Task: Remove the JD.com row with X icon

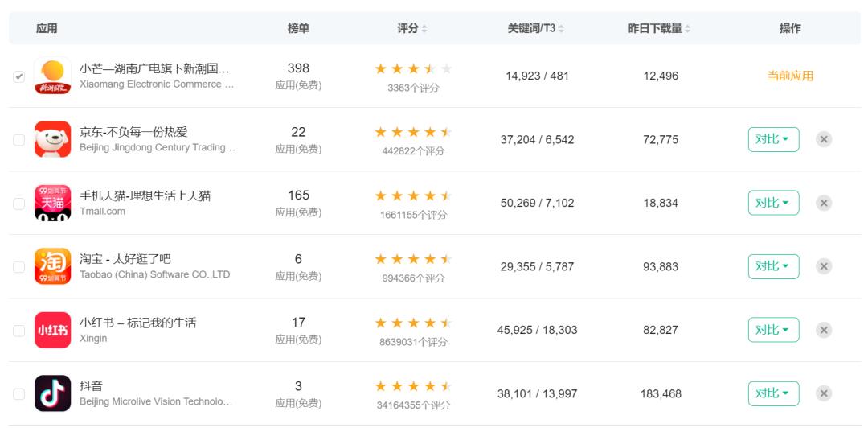Action: pos(824,139)
